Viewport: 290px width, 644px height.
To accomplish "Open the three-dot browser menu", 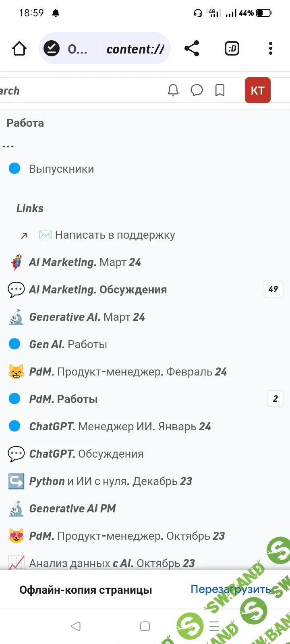I will (x=271, y=49).
